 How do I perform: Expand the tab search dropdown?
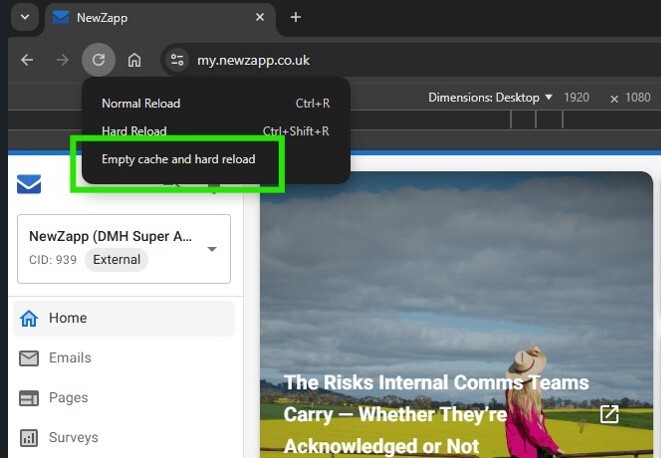point(24,18)
